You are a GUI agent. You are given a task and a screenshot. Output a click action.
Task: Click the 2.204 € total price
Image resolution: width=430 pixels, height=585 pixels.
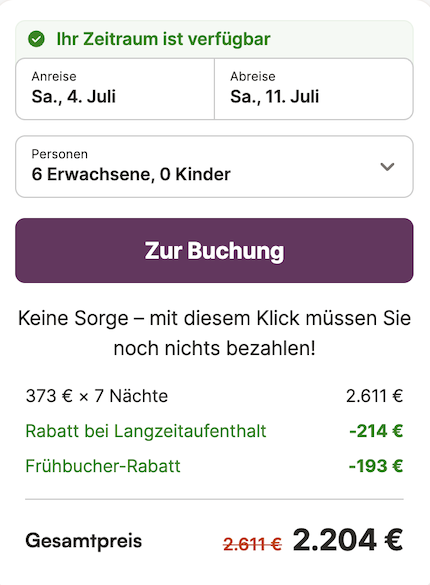(348, 540)
